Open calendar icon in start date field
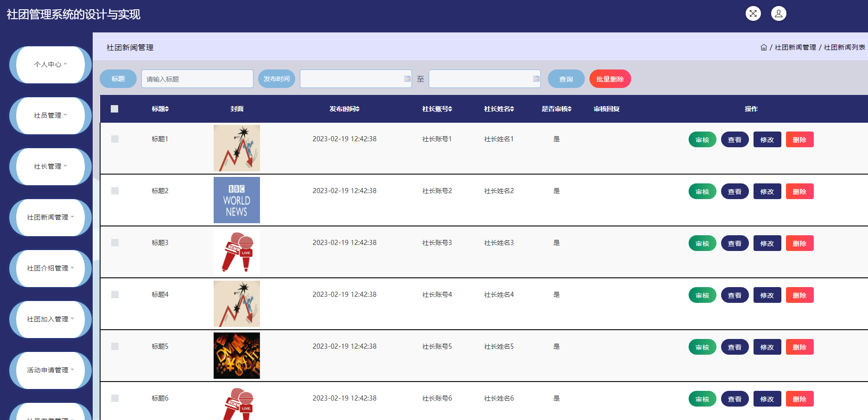868x420 pixels. click(x=407, y=79)
